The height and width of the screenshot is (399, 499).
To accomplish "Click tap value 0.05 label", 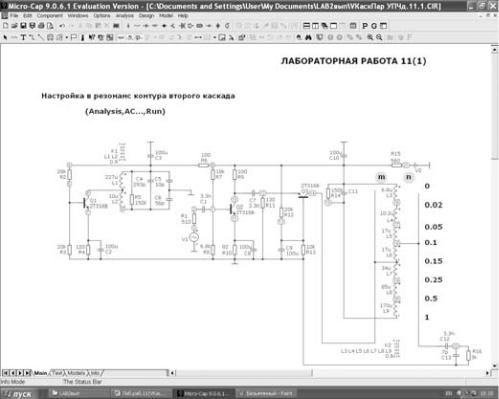I will tap(433, 227).
